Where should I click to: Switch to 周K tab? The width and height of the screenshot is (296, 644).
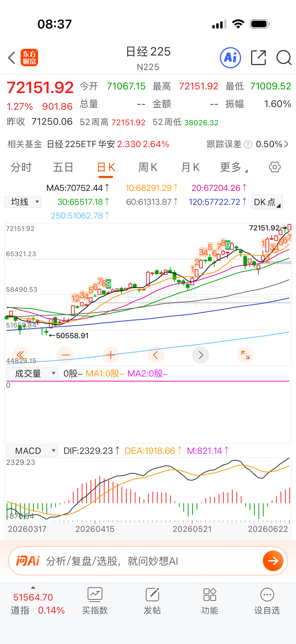point(148,167)
